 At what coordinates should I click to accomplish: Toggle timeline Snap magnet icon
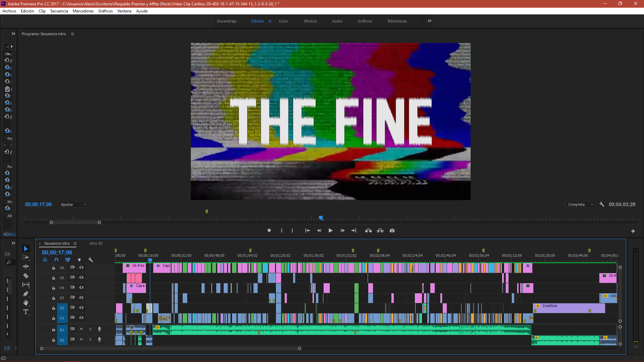pyautogui.click(x=56, y=260)
